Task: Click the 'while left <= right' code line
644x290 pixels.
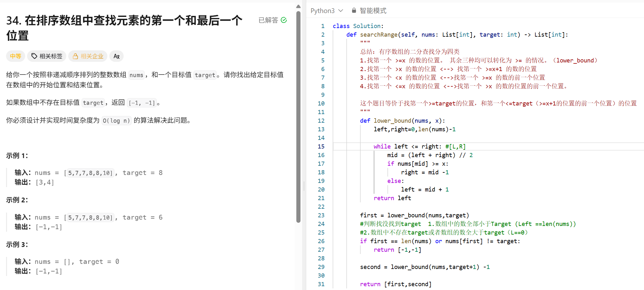Action: click(420, 147)
